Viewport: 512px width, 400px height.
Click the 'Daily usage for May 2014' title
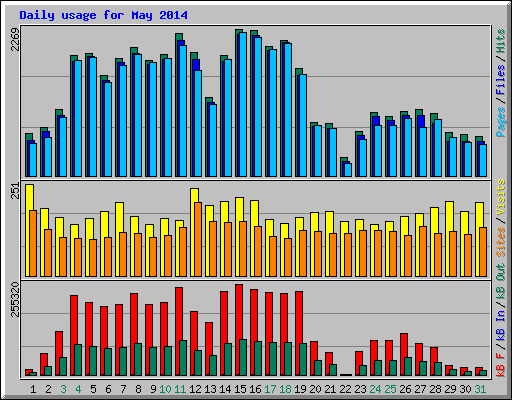coord(103,15)
